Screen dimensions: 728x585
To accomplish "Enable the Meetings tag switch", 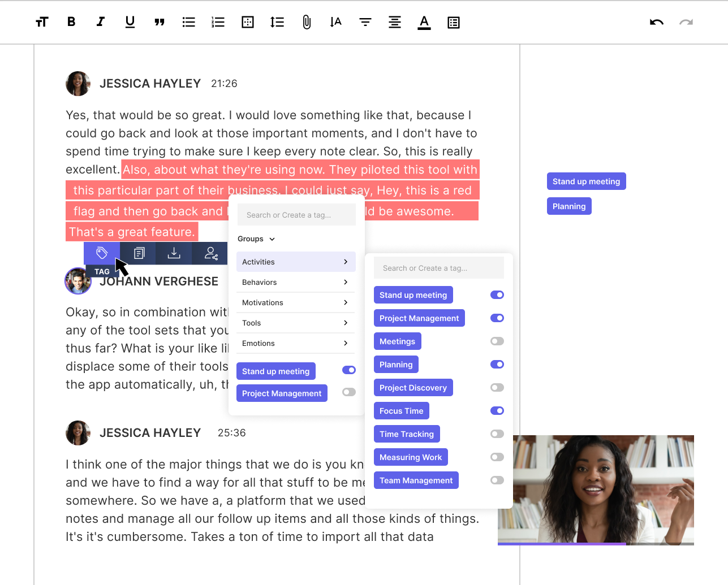I will pyautogui.click(x=497, y=341).
